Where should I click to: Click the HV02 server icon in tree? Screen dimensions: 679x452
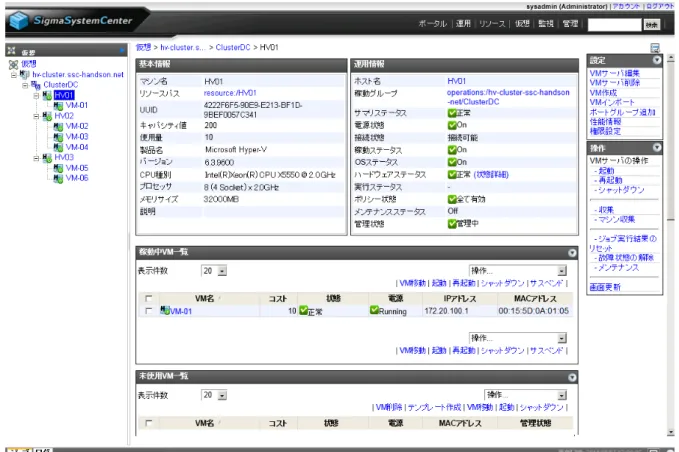click(47, 116)
